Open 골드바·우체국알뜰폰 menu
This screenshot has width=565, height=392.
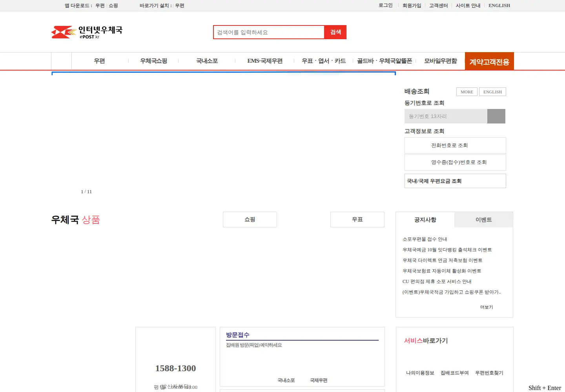pyautogui.click(x=385, y=61)
